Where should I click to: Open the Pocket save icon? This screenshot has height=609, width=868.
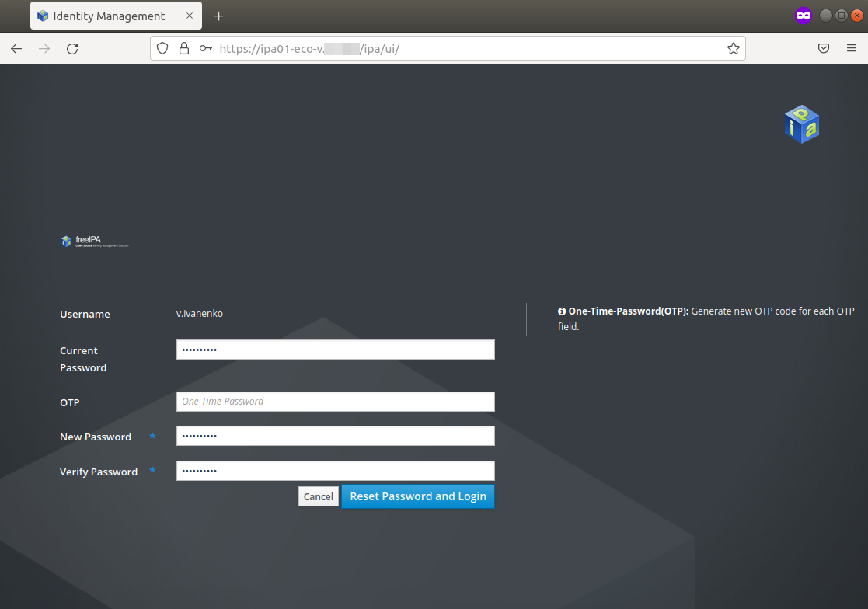point(824,48)
